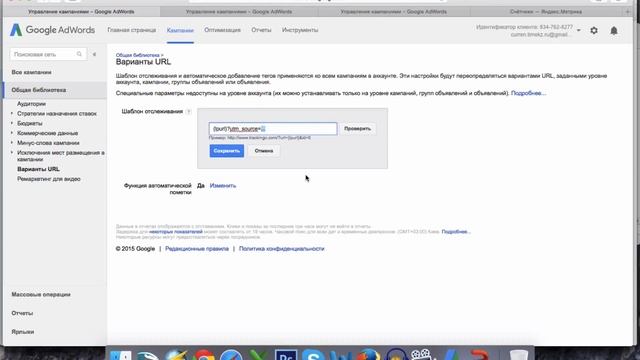The width and height of the screenshot is (640, 360).
Task: Open the green X app in dock
Action: point(258,356)
